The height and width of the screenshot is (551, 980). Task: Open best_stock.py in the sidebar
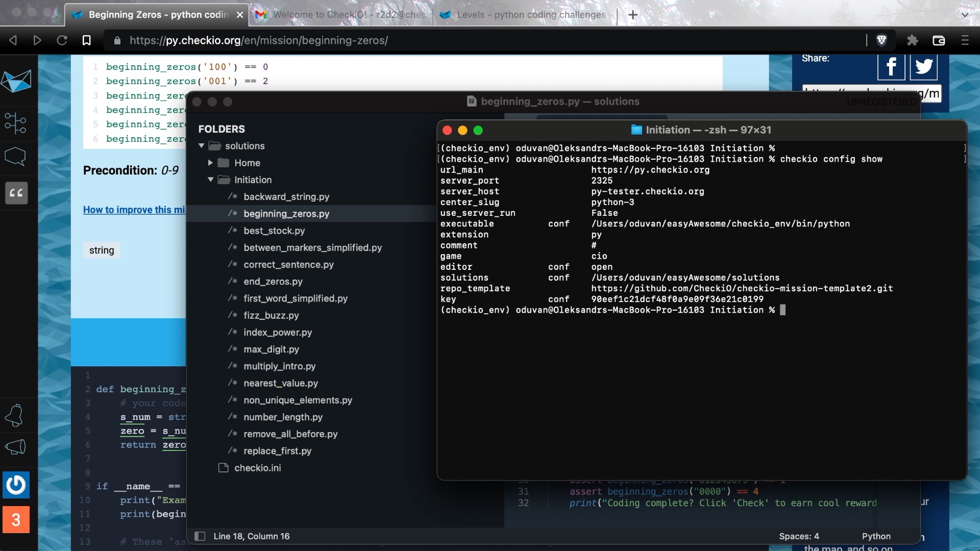point(274,231)
